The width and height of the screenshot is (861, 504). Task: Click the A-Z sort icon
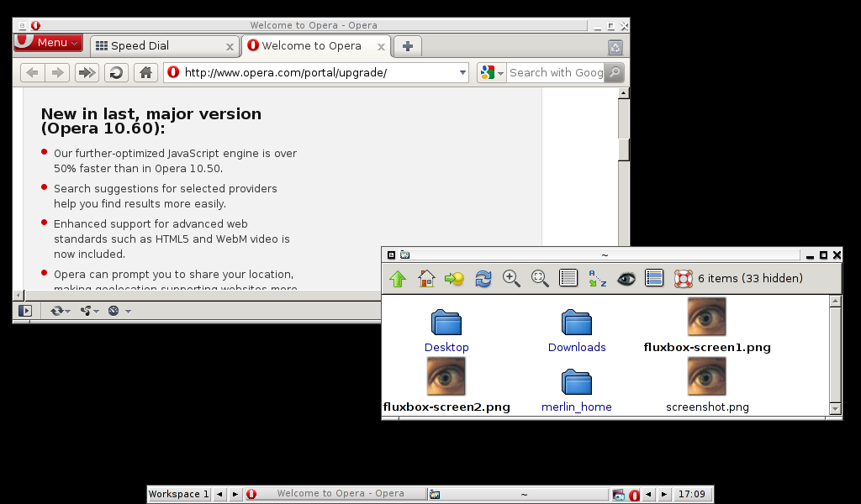[597, 279]
